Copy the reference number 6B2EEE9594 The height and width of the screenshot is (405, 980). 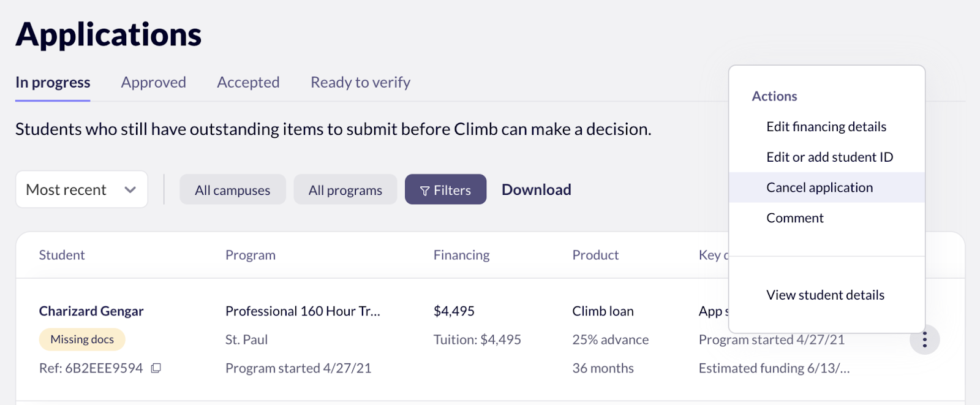(x=156, y=368)
